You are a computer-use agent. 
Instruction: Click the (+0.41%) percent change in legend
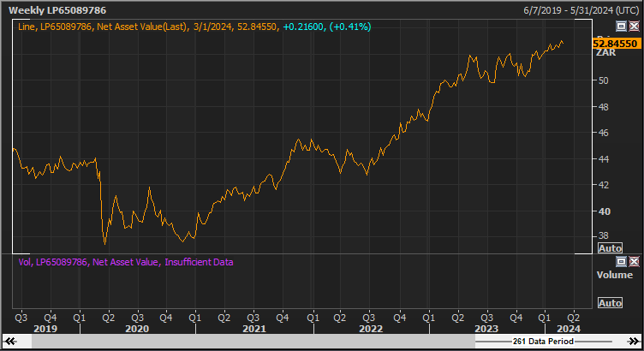[350, 27]
